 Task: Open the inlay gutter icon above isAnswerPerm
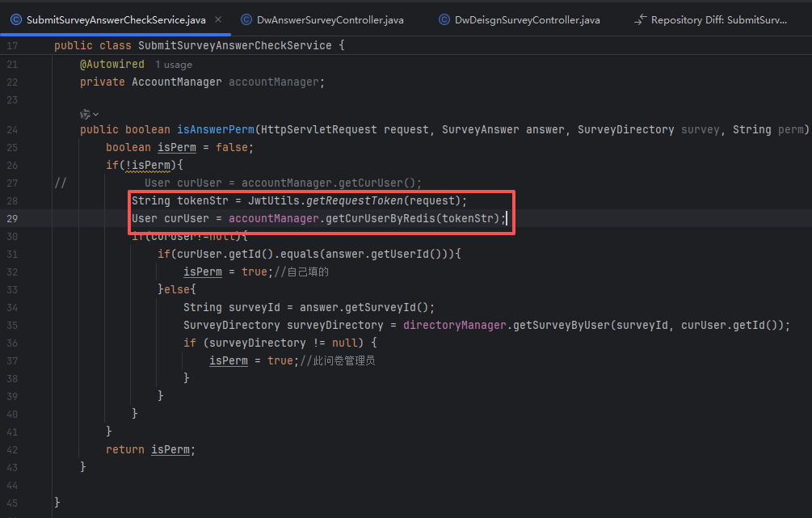tap(85, 114)
